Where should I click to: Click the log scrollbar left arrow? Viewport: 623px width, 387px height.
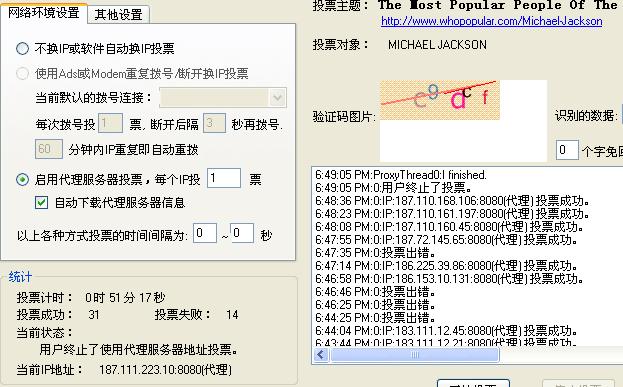tap(321, 354)
